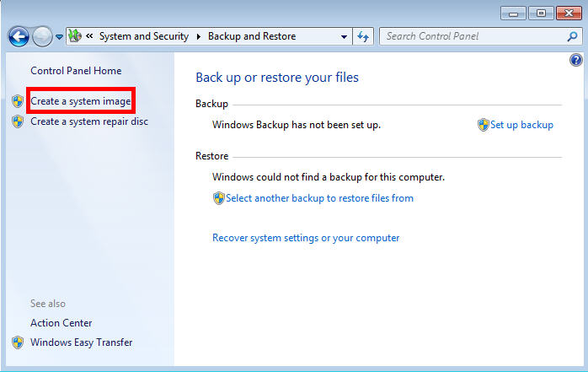The width and height of the screenshot is (588, 372).
Task: Click the 'See also' label
Action: point(48,304)
